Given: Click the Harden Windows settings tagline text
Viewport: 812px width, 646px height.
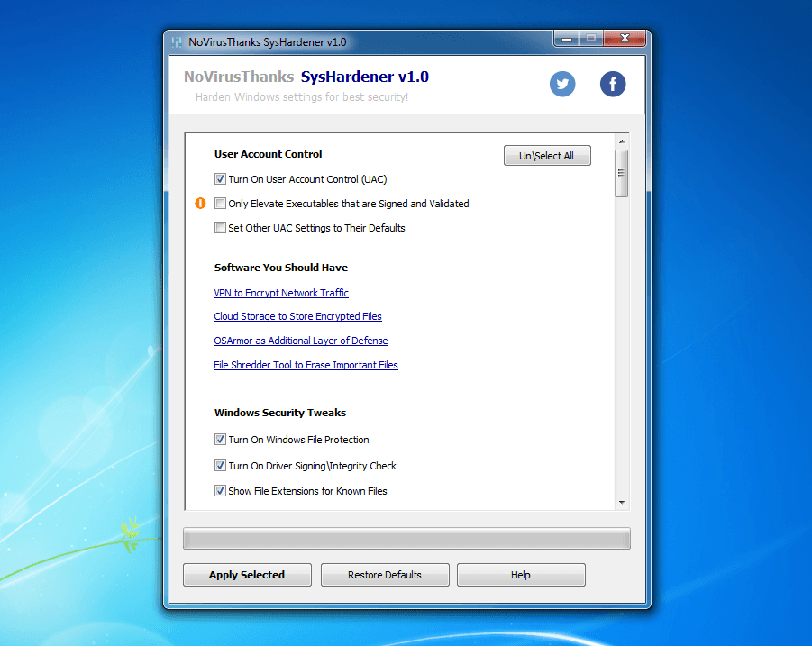Looking at the screenshot, I should pos(301,96).
